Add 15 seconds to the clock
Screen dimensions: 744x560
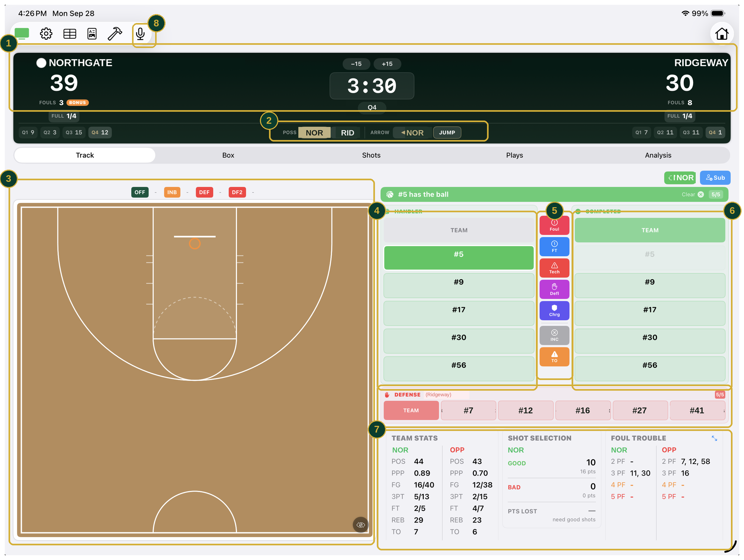(387, 64)
